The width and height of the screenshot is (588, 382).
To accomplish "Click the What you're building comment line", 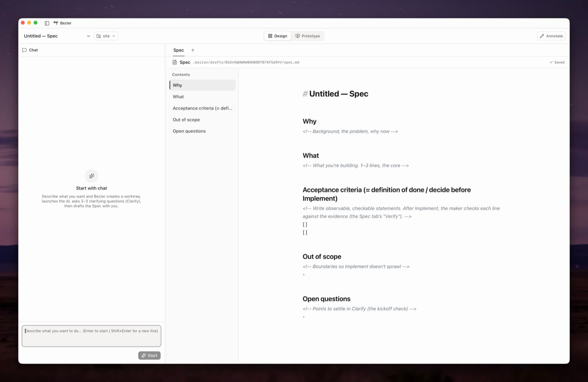I will pos(356,166).
